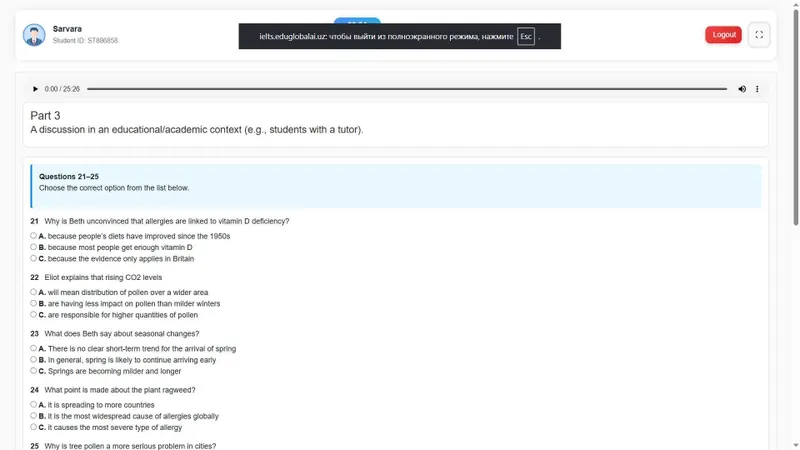This screenshot has width=800, height=450.
Task: Toggle fullscreen with the expand icon
Action: [x=759, y=35]
